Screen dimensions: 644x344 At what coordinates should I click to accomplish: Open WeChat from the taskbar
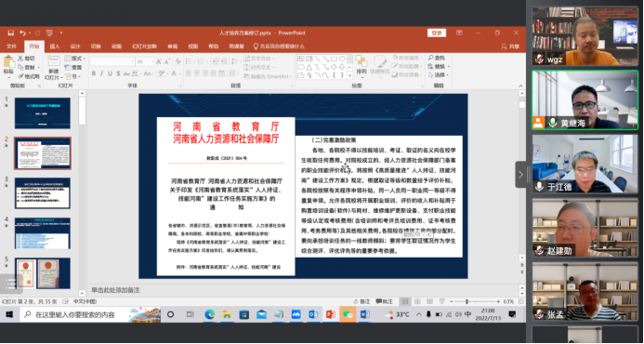[348, 315]
